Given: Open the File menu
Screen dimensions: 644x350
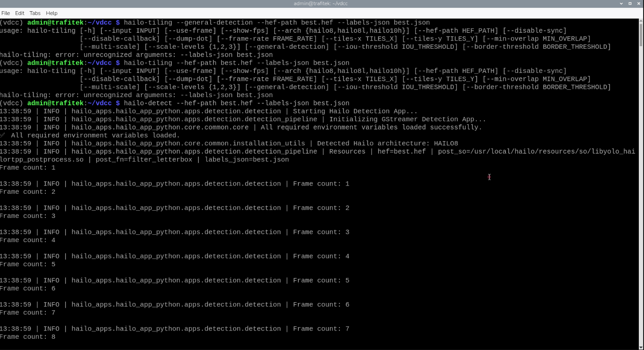Looking at the screenshot, I should 6,13.
